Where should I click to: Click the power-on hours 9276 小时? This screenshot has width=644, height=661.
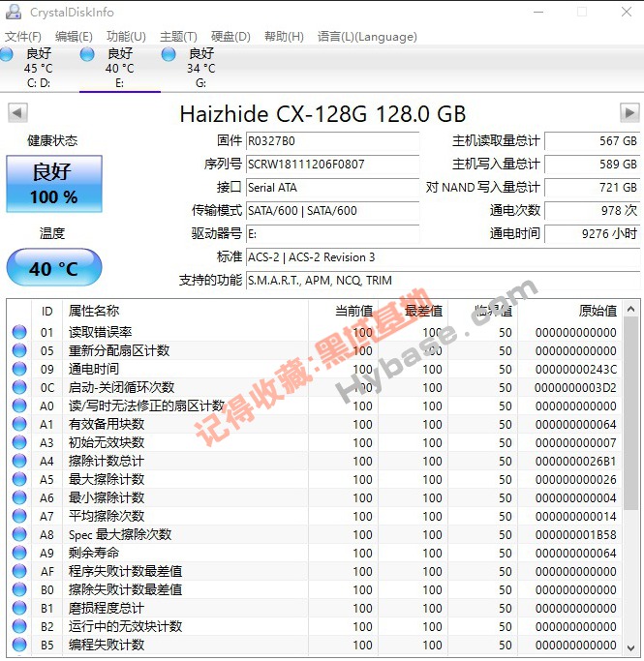[x=592, y=233]
